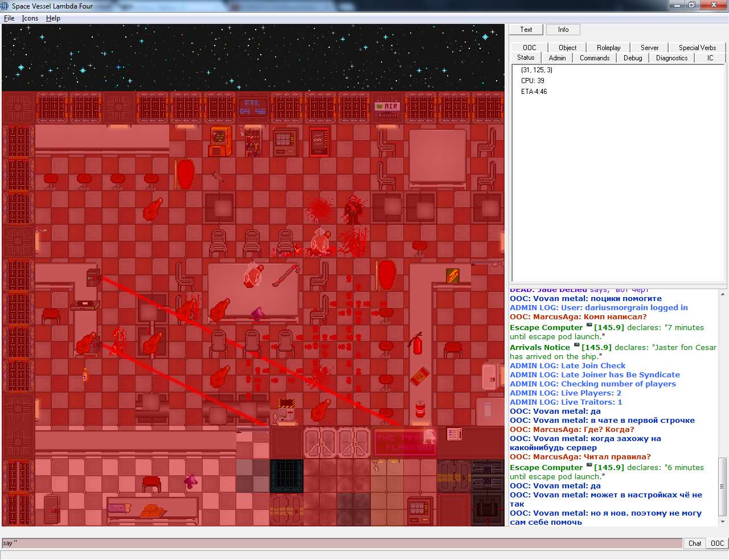729x560 pixels.
Task: Click the 'Late Join Check' admin log line
Action: pos(567,365)
